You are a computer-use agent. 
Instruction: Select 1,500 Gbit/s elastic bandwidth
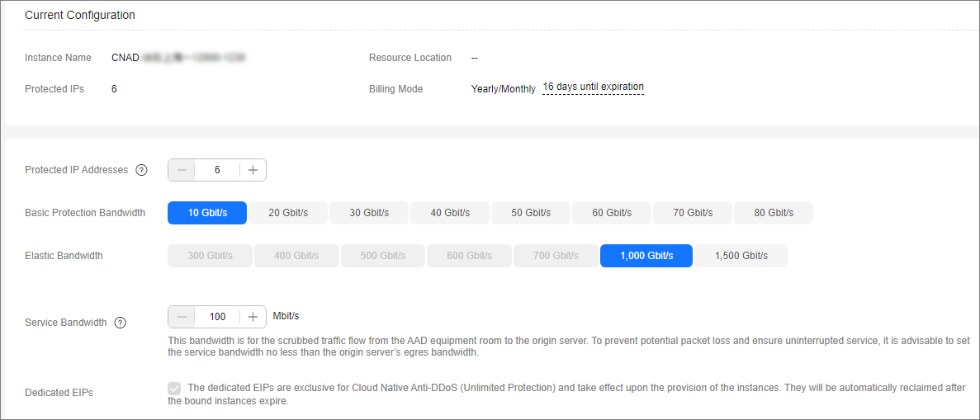tap(741, 256)
